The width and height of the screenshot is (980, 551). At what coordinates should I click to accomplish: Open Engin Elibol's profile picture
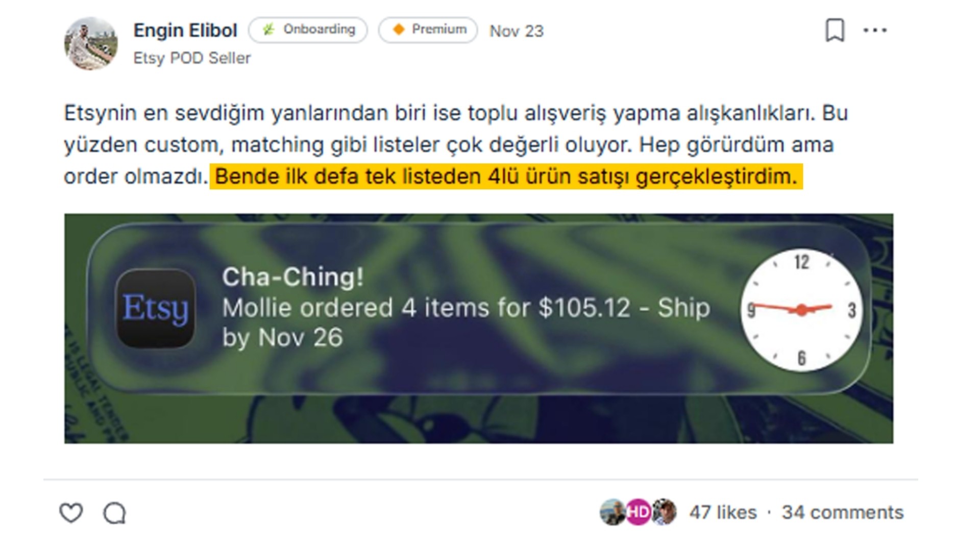coord(91,44)
